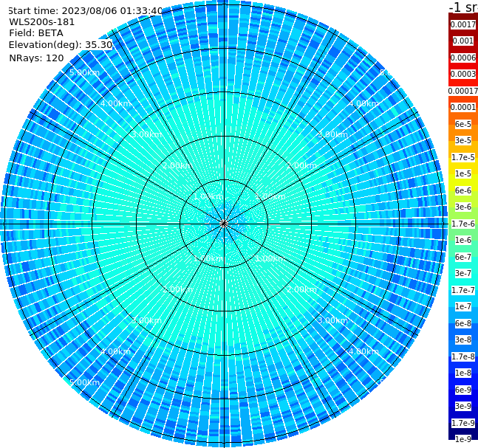Select the upper-left 4.00km range label
Viewport: 478px width, 448px height.
[x=115, y=103]
